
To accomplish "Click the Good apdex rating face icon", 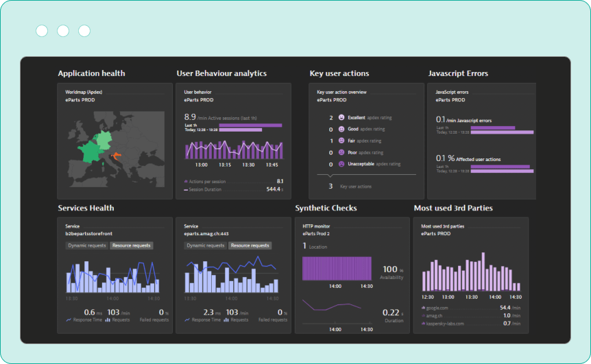I will (341, 129).
